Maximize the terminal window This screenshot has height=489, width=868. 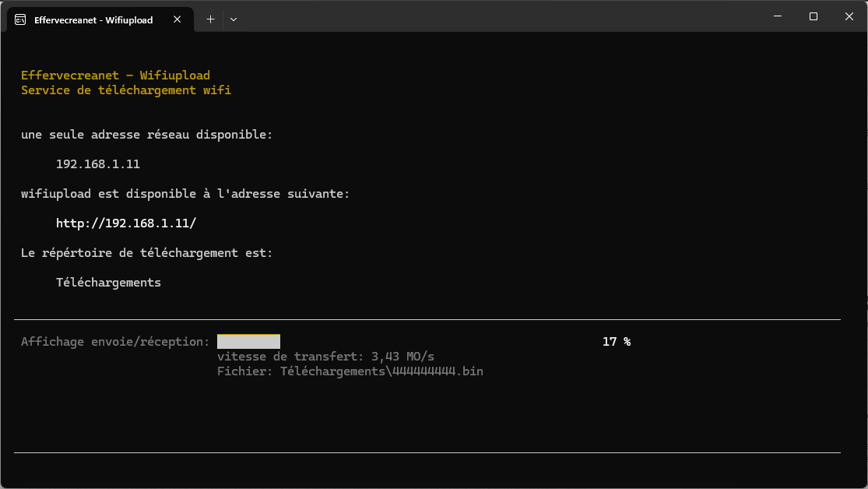(x=813, y=16)
